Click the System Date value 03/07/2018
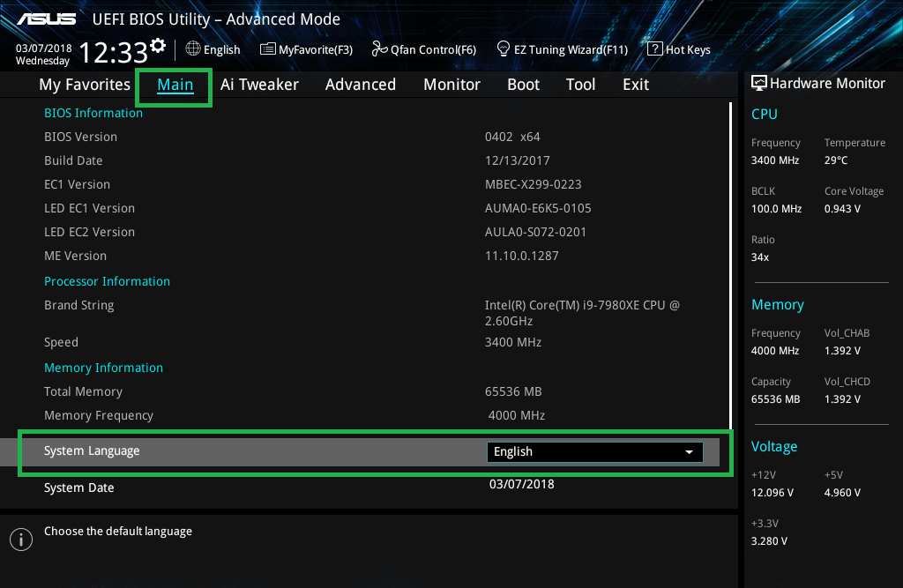The image size is (903, 588). pyautogui.click(x=522, y=484)
